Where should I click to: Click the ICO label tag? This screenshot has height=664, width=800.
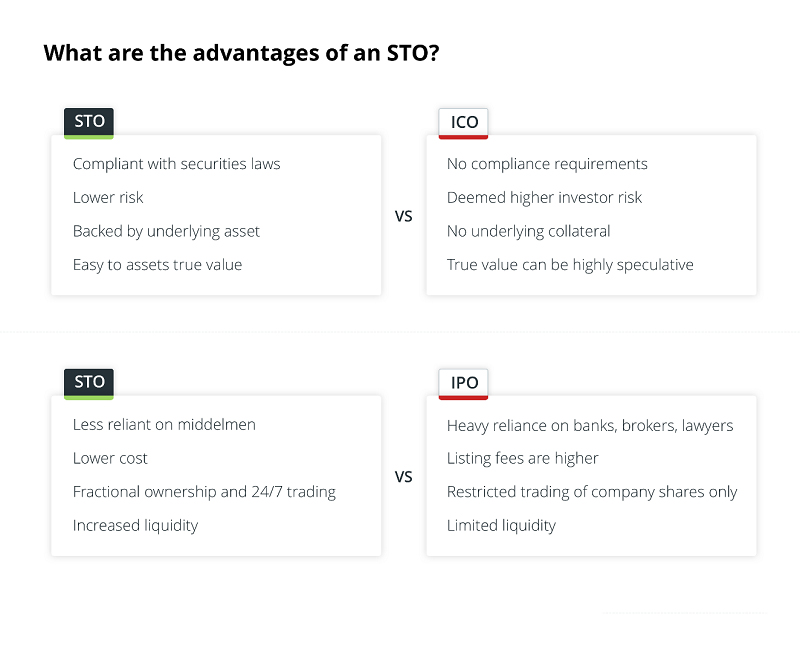pos(464,123)
